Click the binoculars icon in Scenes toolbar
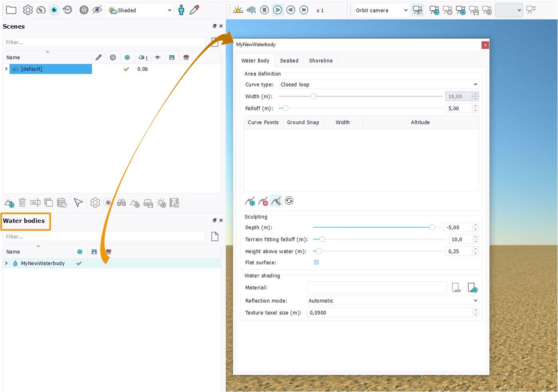Screen dimensions: 558x392 coord(121,203)
